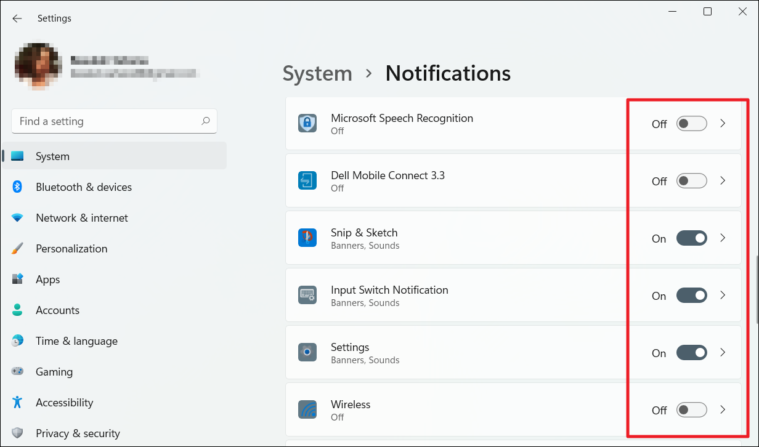Click the Privacy & security shield icon
759x447 pixels.
click(17, 433)
